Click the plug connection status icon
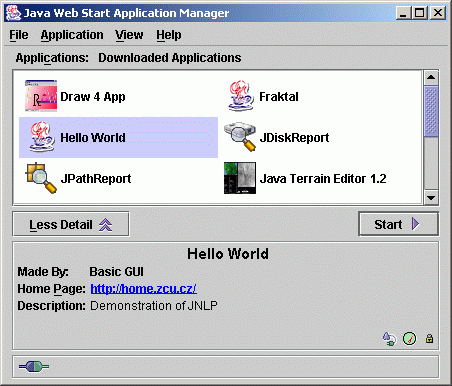 (x=34, y=367)
